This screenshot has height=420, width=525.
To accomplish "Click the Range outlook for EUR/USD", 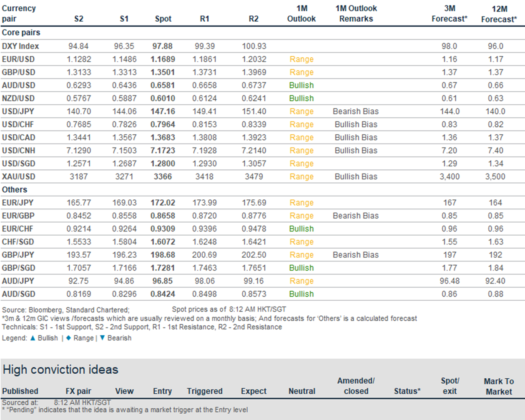I will (301, 59).
